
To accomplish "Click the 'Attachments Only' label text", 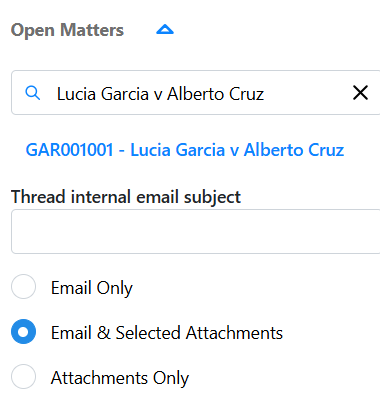I will click(x=120, y=378).
